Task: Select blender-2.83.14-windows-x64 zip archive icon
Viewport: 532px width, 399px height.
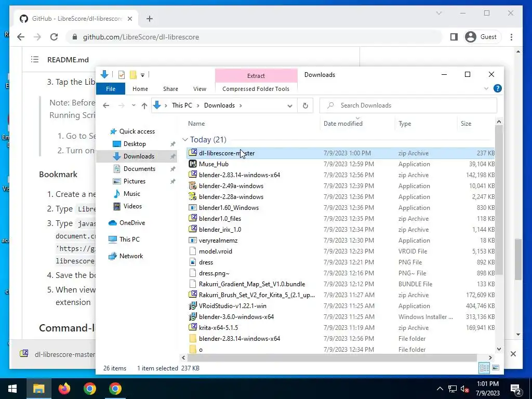Action: pos(193,175)
